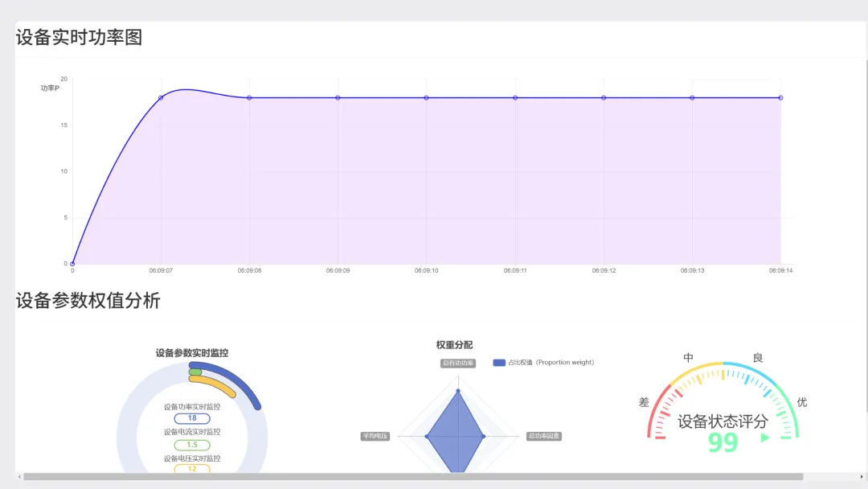Click the 设备电流实时监控 label

(x=192, y=432)
